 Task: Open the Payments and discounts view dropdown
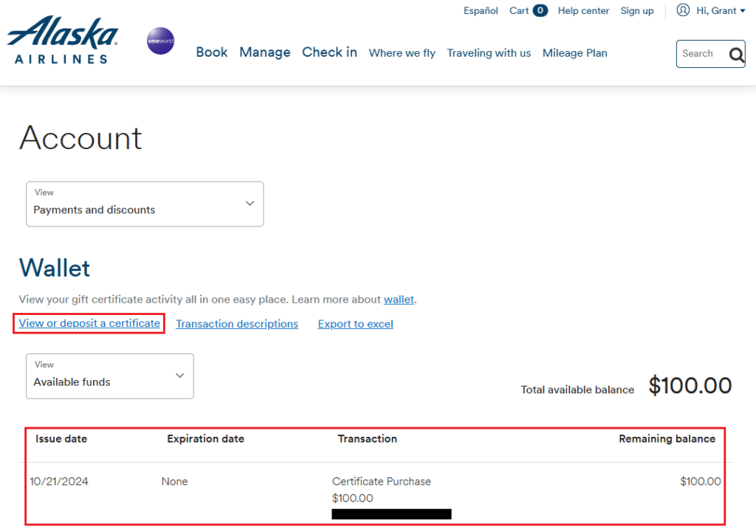[145, 204]
